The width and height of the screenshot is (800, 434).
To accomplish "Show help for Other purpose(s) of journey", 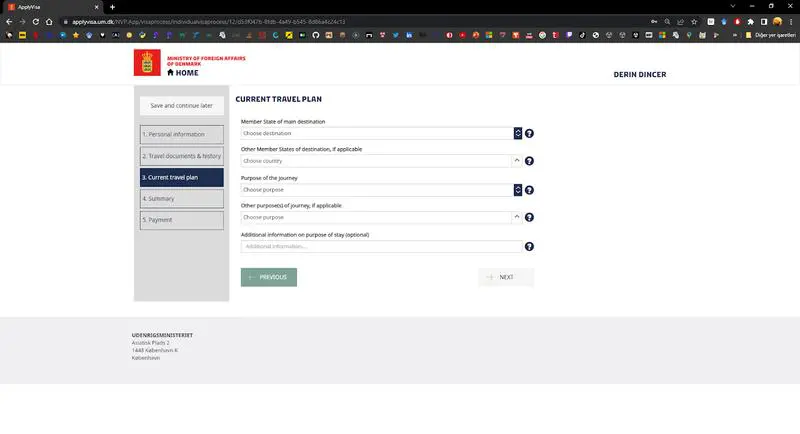I will coord(529,217).
